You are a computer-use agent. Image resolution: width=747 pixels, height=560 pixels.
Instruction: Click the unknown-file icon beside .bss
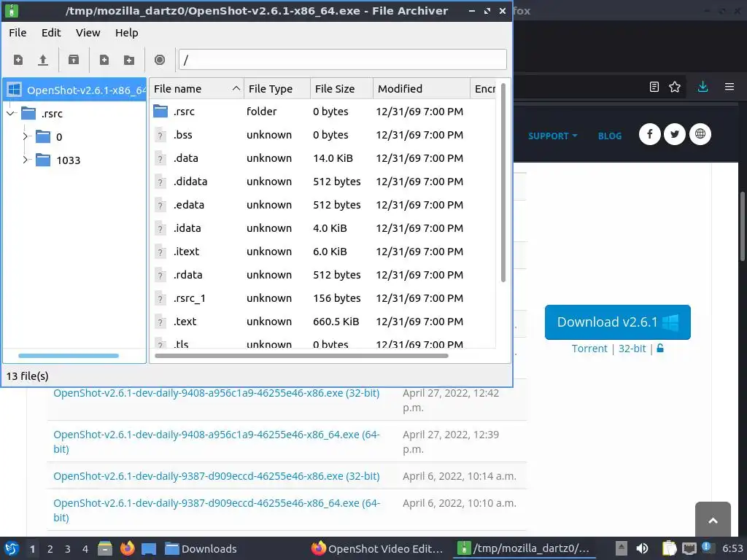(x=160, y=135)
